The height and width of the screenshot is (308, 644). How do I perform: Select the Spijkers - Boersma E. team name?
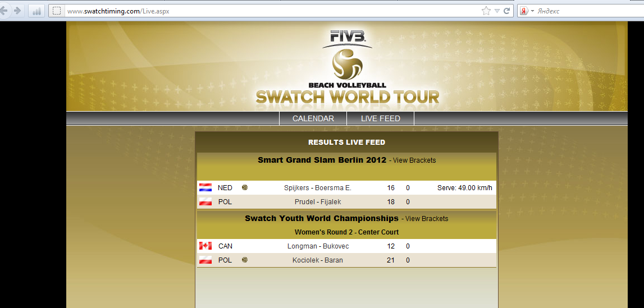[x=318, y=188]
